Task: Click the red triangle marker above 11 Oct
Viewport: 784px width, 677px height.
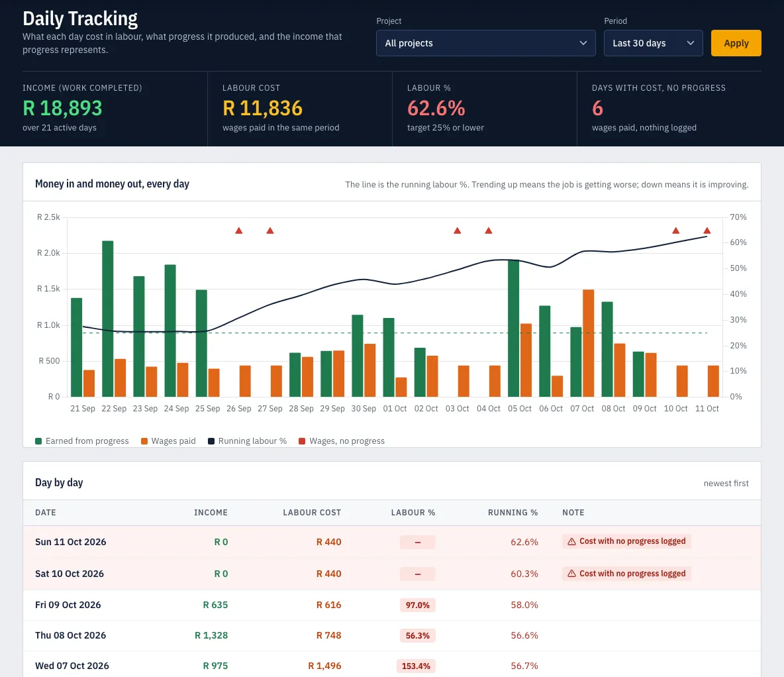Action: click(x=707, y=231)
